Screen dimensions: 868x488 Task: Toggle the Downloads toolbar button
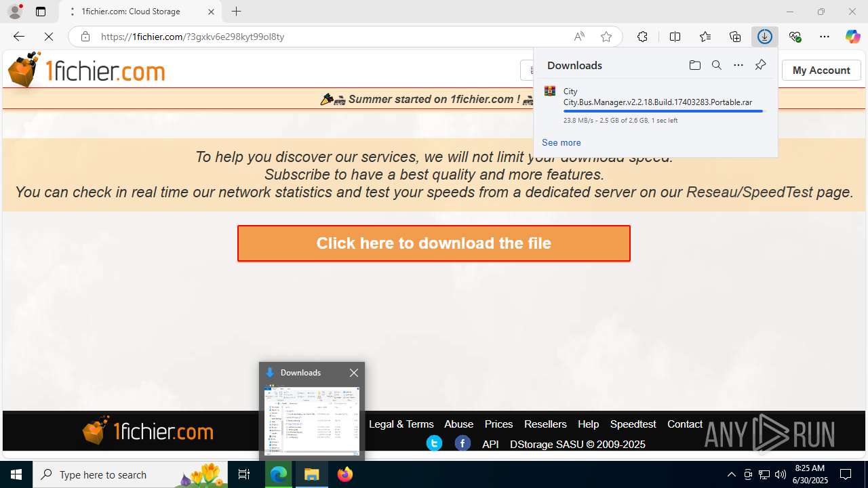[x=765, y=37]
